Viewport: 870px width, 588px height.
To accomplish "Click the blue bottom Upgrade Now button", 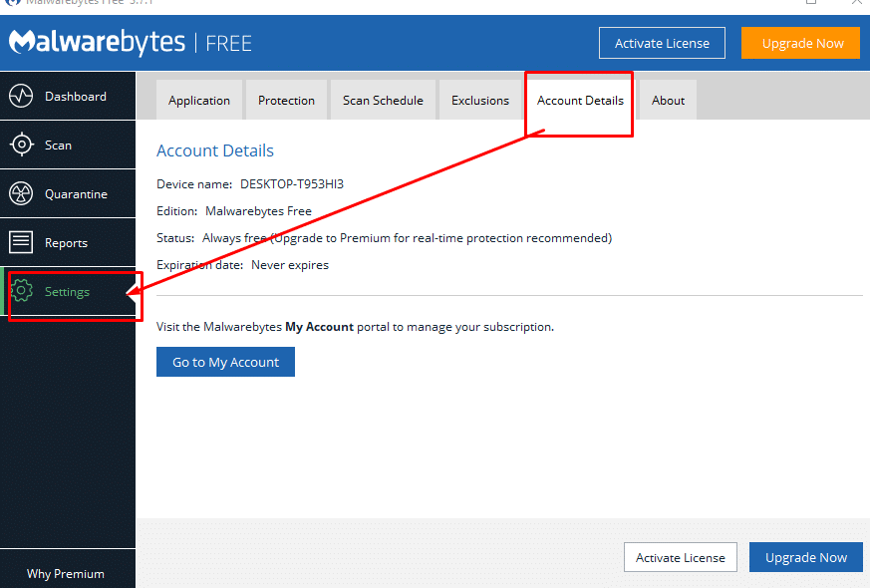I will pos(806,557).
